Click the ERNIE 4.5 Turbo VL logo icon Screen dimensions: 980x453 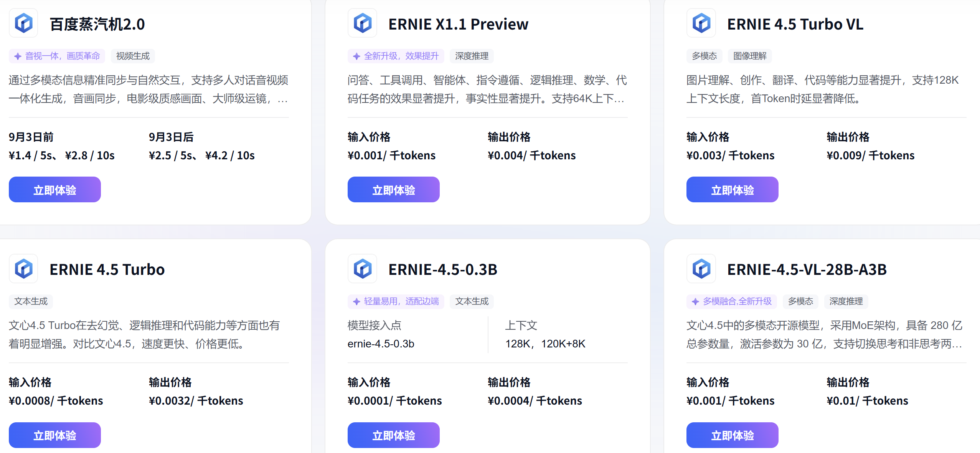pos(701,23)
